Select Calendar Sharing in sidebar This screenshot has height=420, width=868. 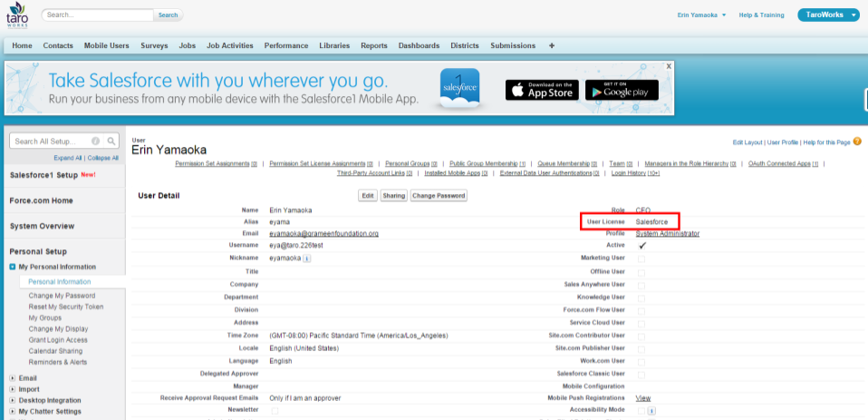click(x=55, y=351)
